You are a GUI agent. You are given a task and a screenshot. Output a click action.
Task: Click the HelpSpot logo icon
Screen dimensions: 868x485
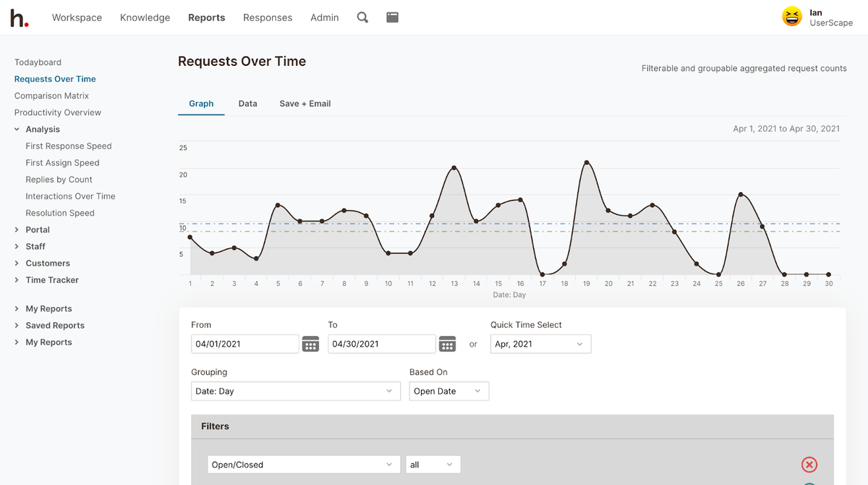[20, 18]
